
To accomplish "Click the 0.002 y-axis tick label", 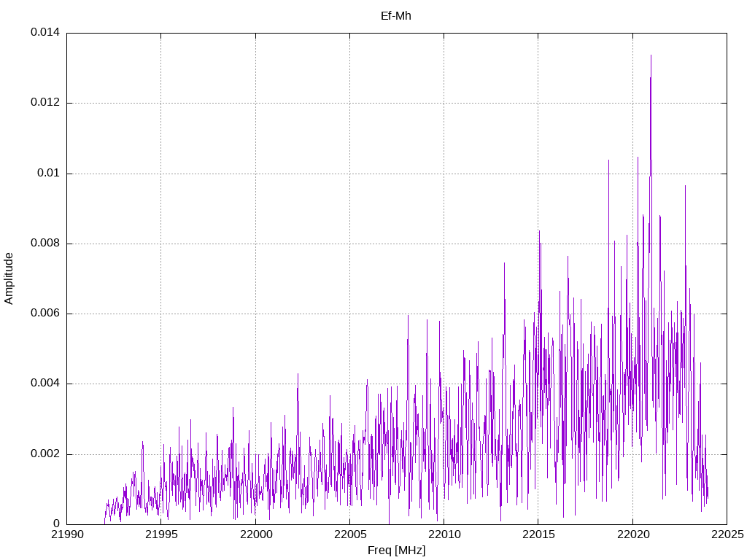I will click(x=45, y=454).
